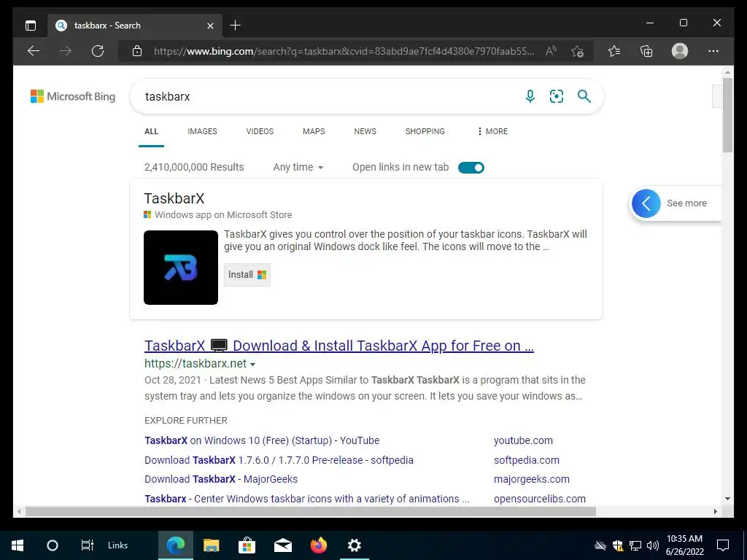Open network status tray icon
The height and width of the screenshot is (560, 747).
tap(635, 545)
